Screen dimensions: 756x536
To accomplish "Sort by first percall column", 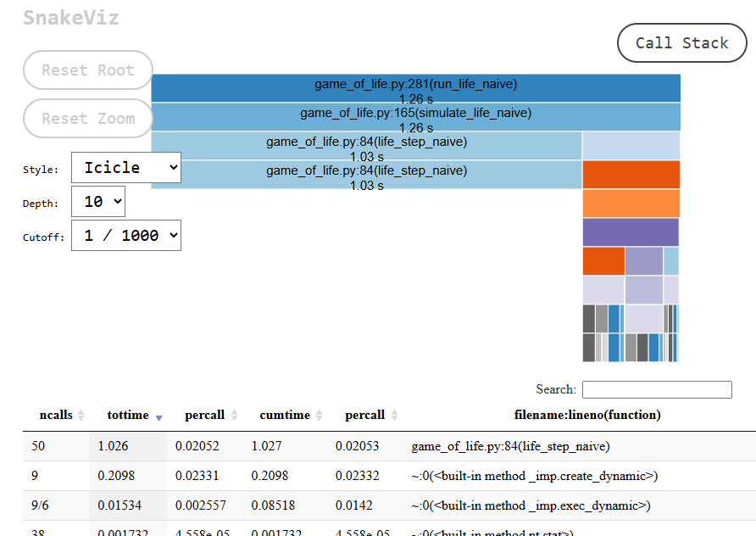I will click(211, 415).
